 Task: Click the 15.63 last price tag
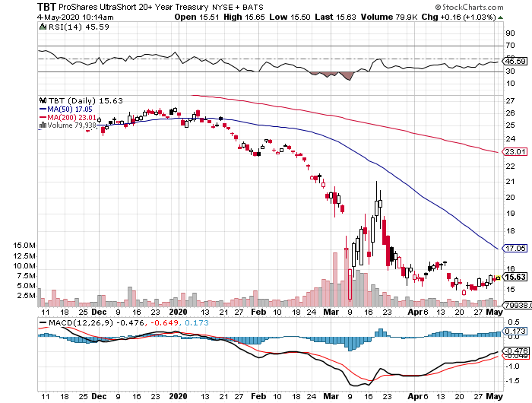(x=516, y=278)
